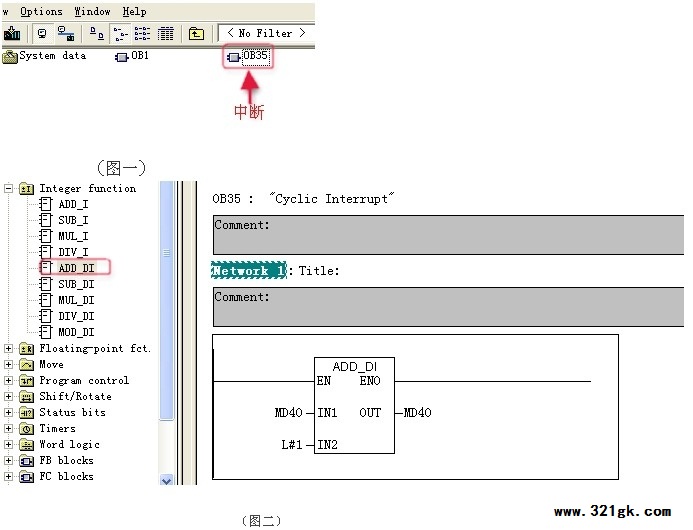Select the MUL_I instruction
The image size is (693, 530).
(x=65, y=236)
